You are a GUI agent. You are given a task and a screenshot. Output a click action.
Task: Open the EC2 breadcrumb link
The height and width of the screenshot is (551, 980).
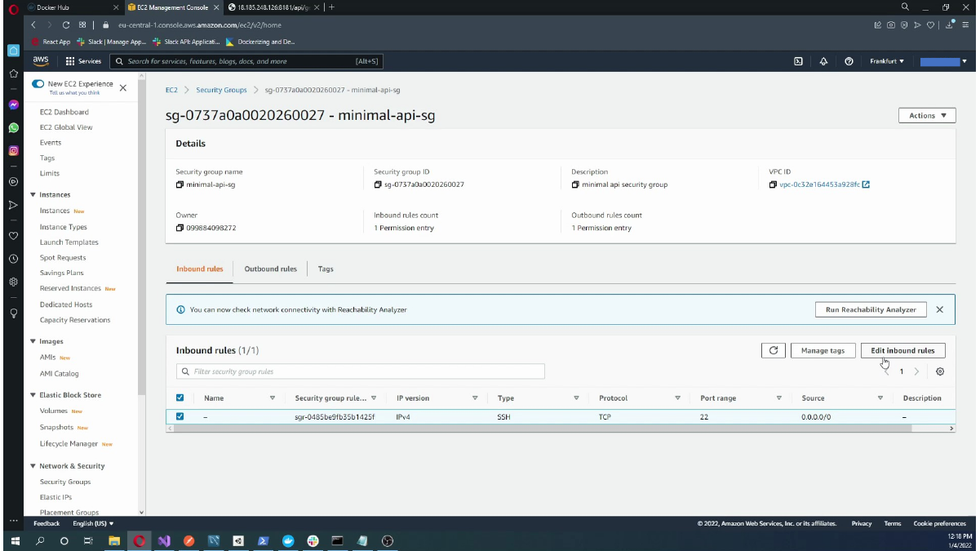(171, 90)
